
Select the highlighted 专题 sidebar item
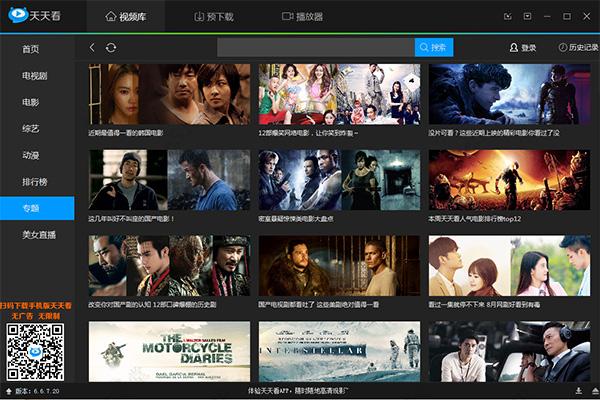37,208
